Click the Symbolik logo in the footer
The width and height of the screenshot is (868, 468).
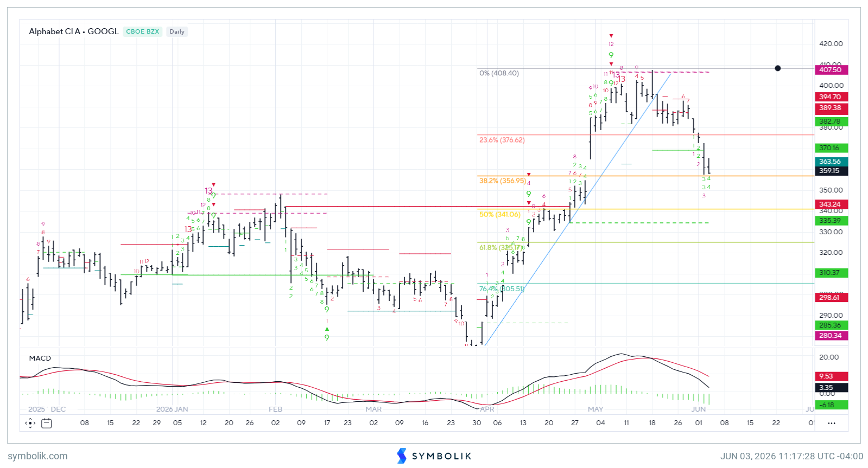[x=434, y=456]
